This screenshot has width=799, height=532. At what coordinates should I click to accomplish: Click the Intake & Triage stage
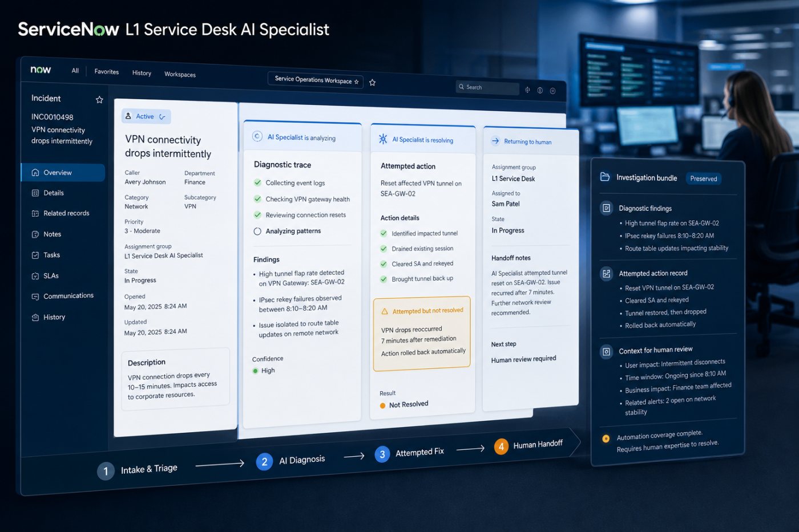tap(138, 470)
